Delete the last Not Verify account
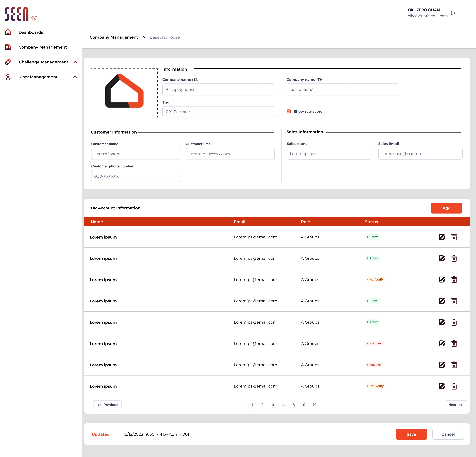The height and width of the screenshot is (457, 476). (454, 386)
